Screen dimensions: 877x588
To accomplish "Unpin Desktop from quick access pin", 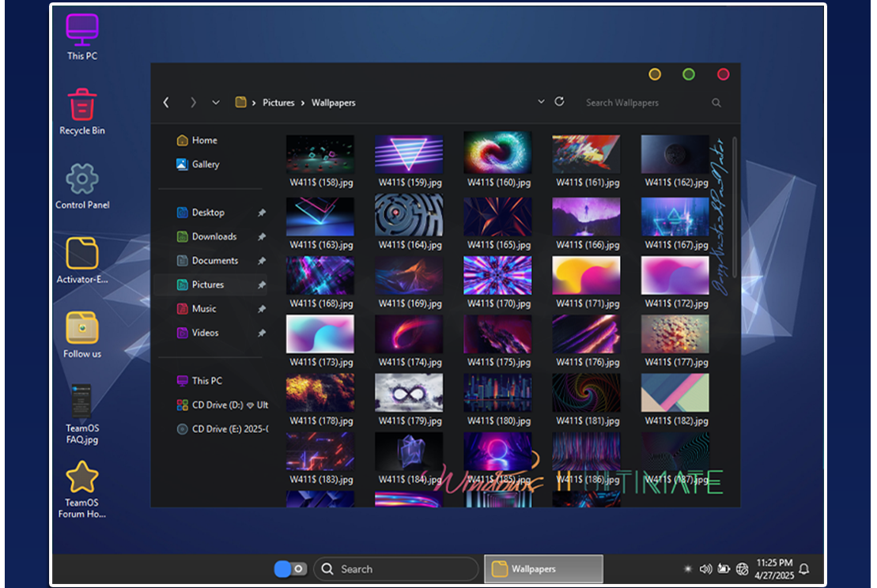I will tap(262, 213).
